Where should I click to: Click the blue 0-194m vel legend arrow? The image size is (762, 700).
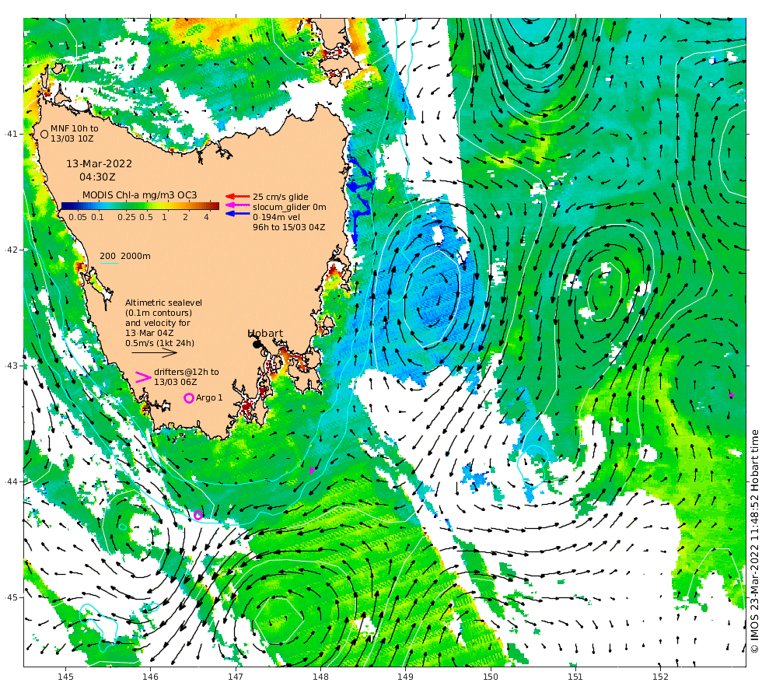(x=238, y=213)
